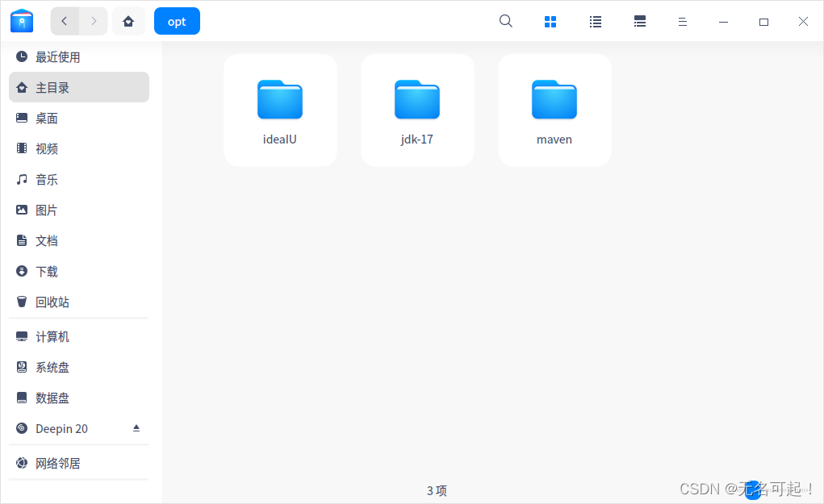Open 图片 pictures folder
The image size is (824, 504).
[x=79, y=210]
